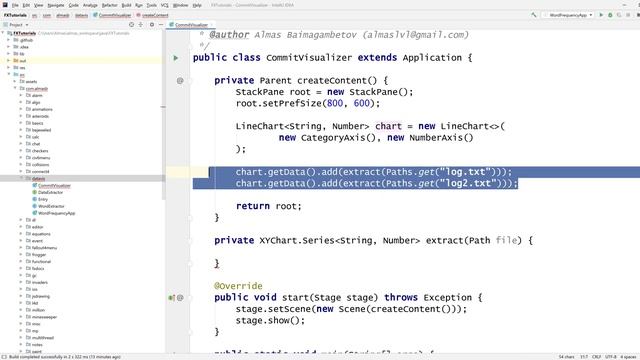640x360 pixels.
Task: Expand the assets folder arrow
Action: [15, 81]
